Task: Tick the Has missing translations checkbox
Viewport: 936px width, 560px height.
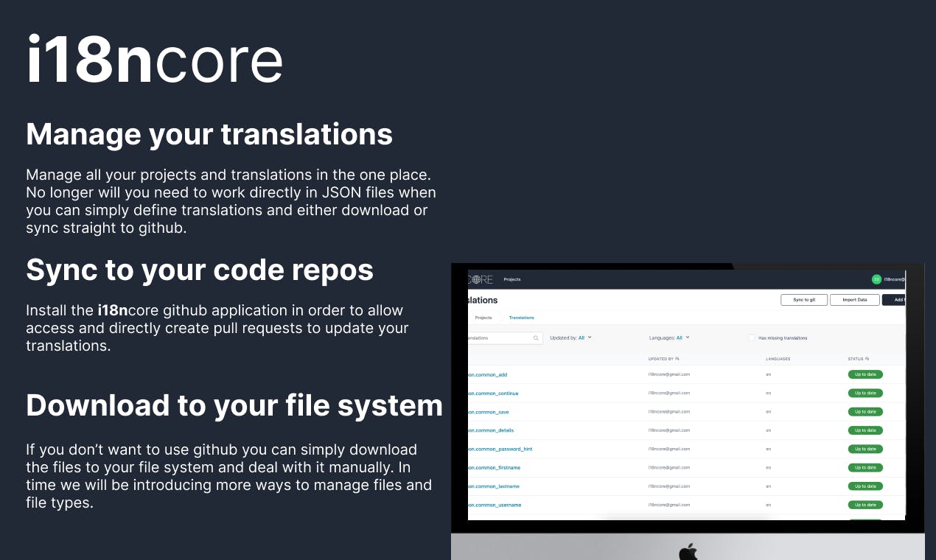Action: tap(752, 338)
